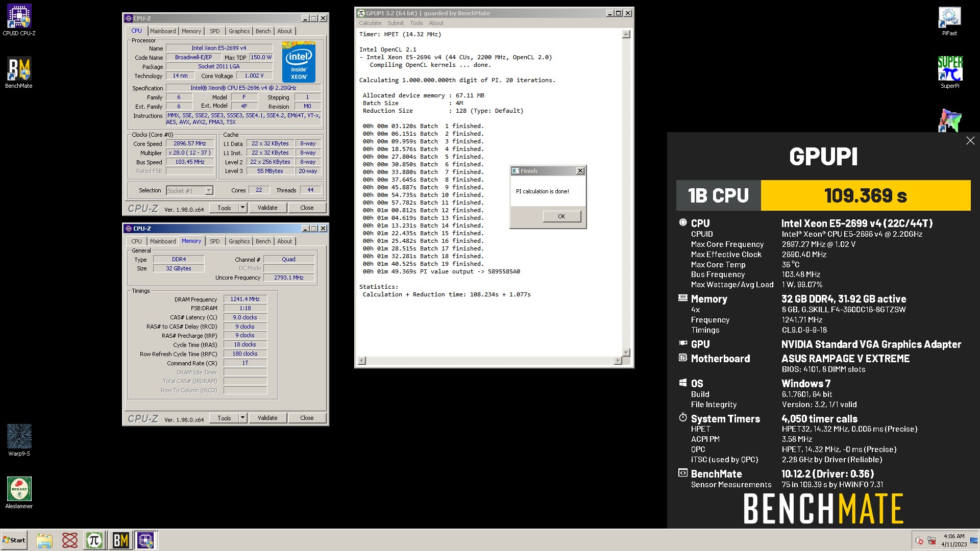Open the Windows Explorer folder taskbar icon
This screenshot has width=980, height=551.
tap(44, 540)
